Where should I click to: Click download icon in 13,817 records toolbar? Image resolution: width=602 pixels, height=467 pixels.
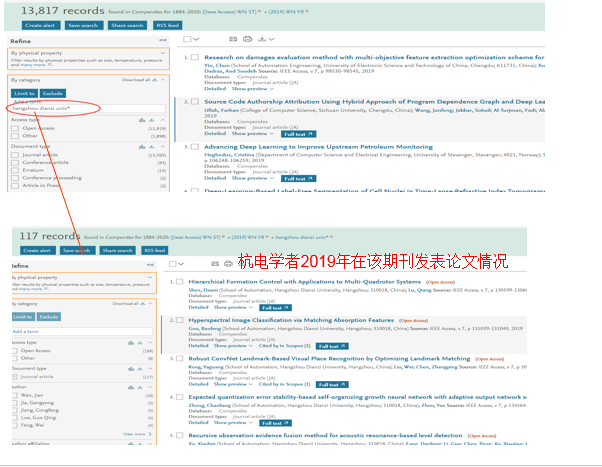click(262, 39)
